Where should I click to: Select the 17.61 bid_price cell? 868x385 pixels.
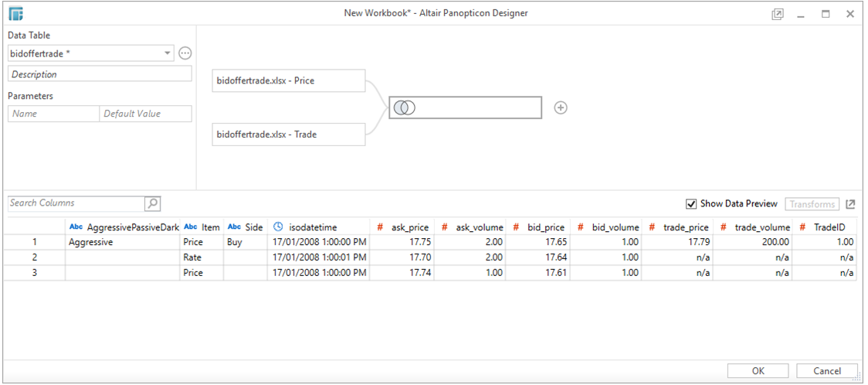[537, 273]
